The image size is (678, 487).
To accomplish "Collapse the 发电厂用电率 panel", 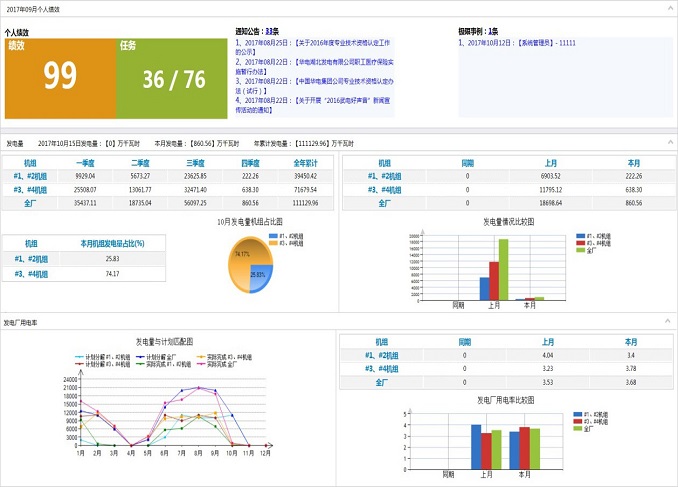I will click(x=669, y=323).
